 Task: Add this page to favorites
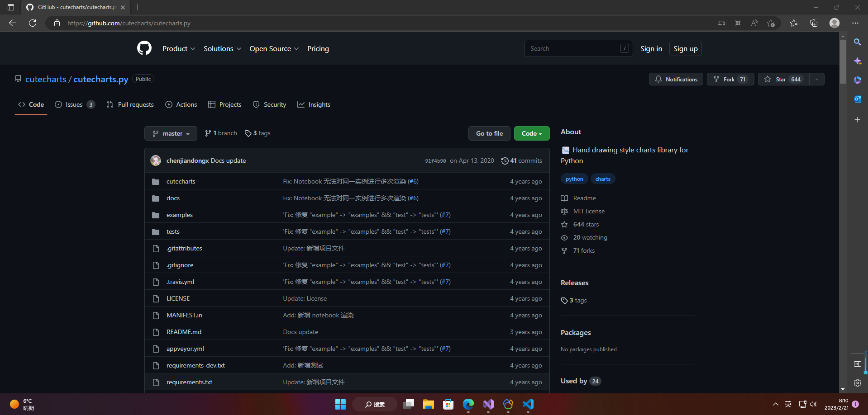click(771, 23)
